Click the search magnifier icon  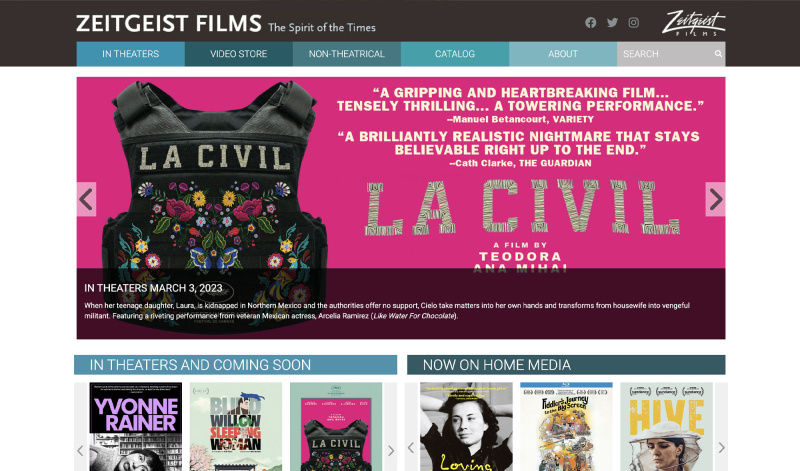click(718, 54)
